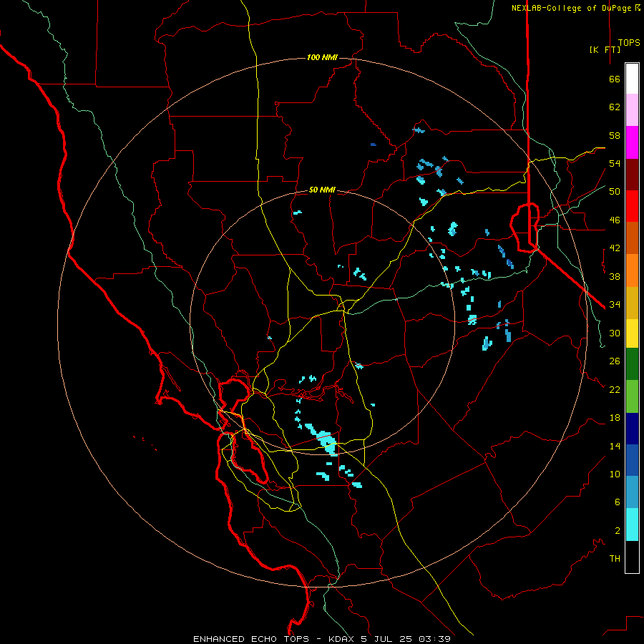Click the largest cyan echo near the 50 NMI ring
The width and height of the screenshot is (644, 644).
pos(326,441)
